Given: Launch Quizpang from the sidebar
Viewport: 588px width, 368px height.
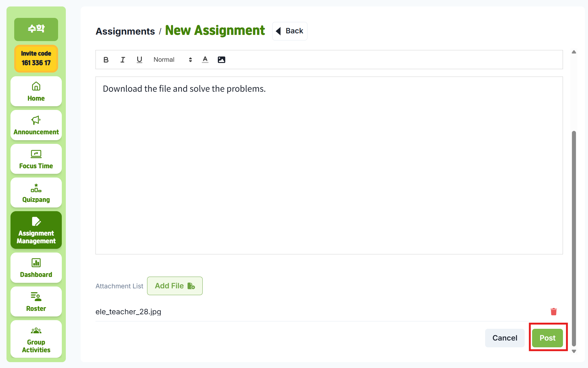Looking at the screenshot, I should click(36, 193).
